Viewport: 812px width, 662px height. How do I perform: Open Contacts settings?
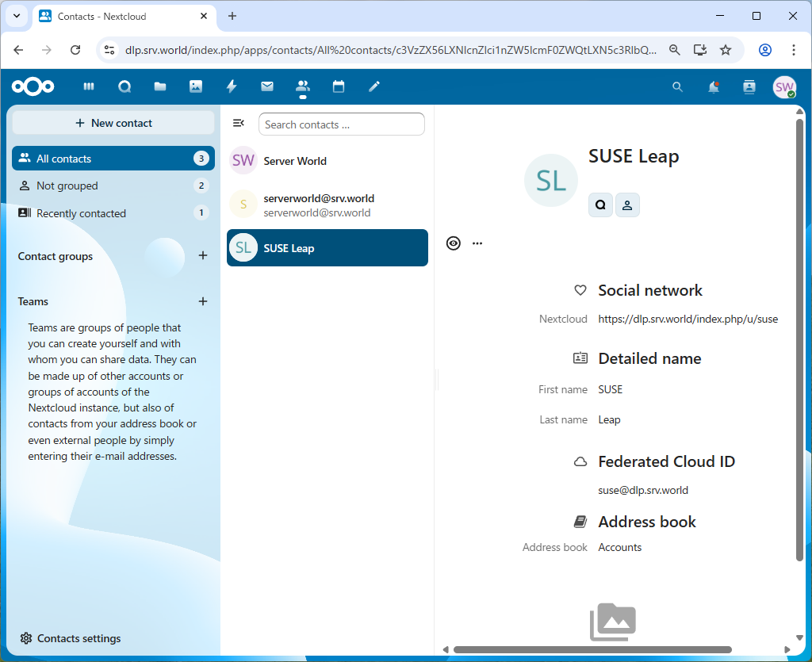tap(71, 638)
